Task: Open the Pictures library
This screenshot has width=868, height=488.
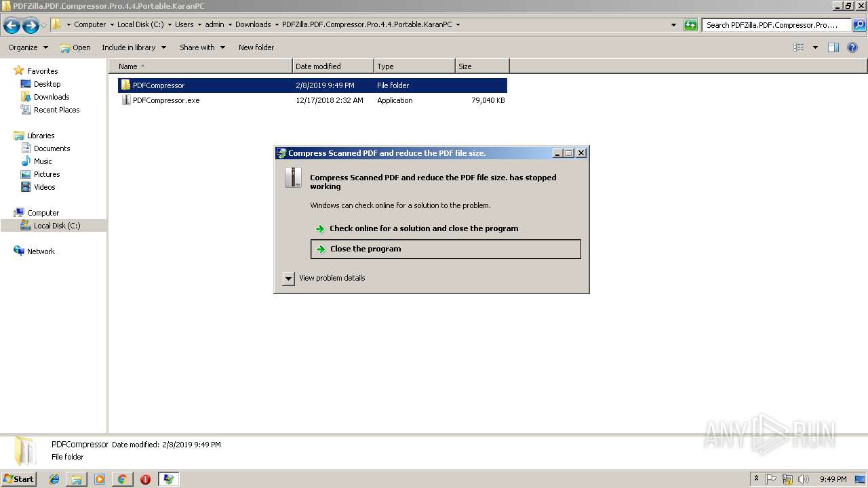Action: point(47,174)
